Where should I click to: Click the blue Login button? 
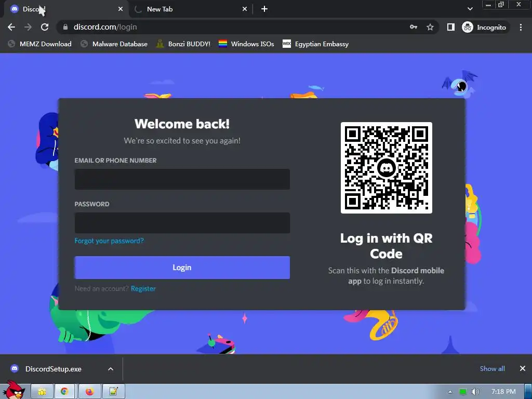182,268
